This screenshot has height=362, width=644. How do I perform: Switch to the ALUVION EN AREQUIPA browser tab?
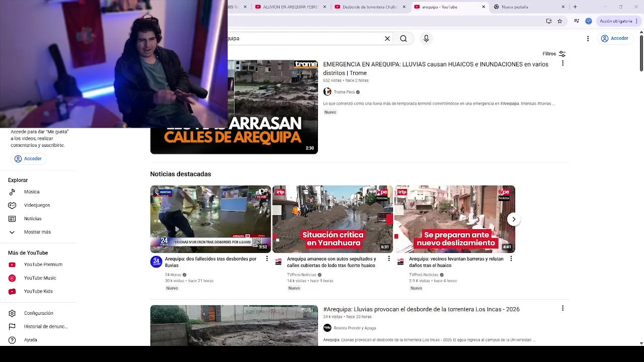pos(287,7)
